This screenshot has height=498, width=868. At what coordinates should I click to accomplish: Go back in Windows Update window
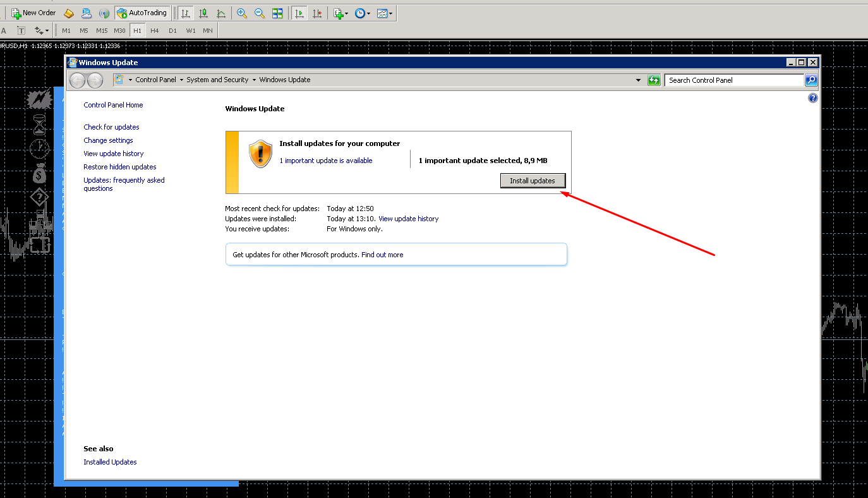click(77, 80)
